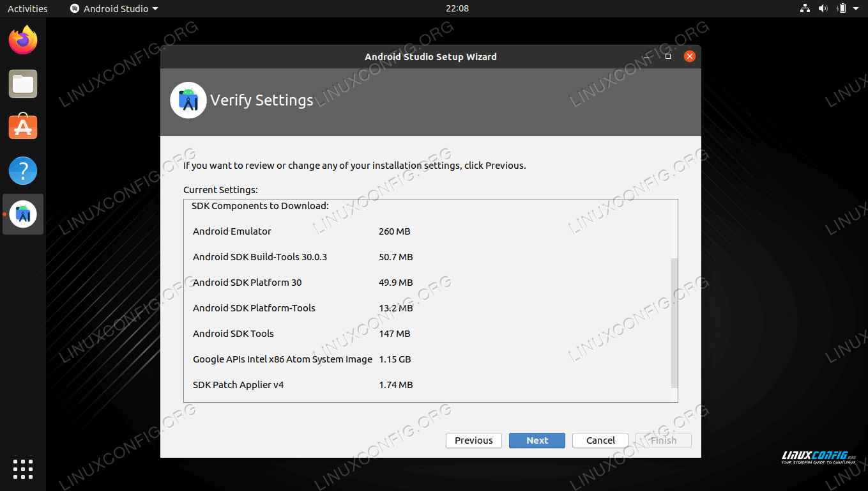Open the battery indicator
868x491 pixels.
842,8
